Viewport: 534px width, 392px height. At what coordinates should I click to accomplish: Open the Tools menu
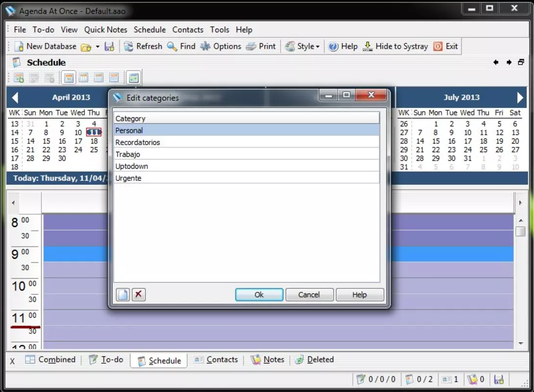[220, 29]
